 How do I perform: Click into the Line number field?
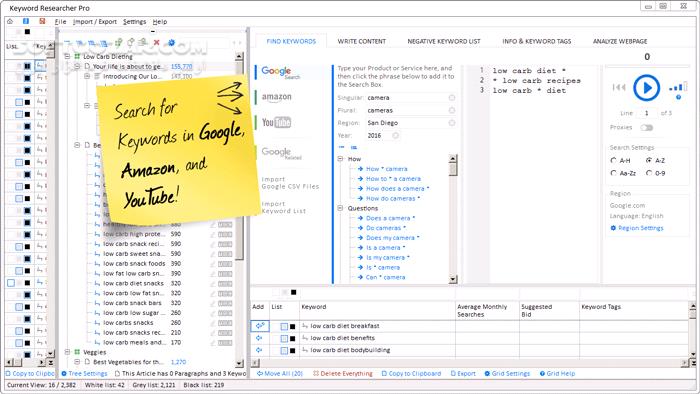[647, 113]
